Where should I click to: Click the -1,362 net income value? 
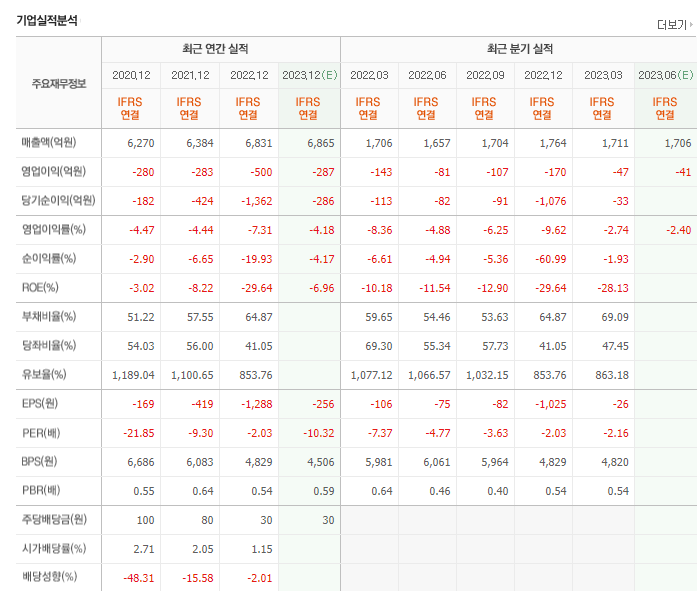pyautogui.click(x=257, y=201)
